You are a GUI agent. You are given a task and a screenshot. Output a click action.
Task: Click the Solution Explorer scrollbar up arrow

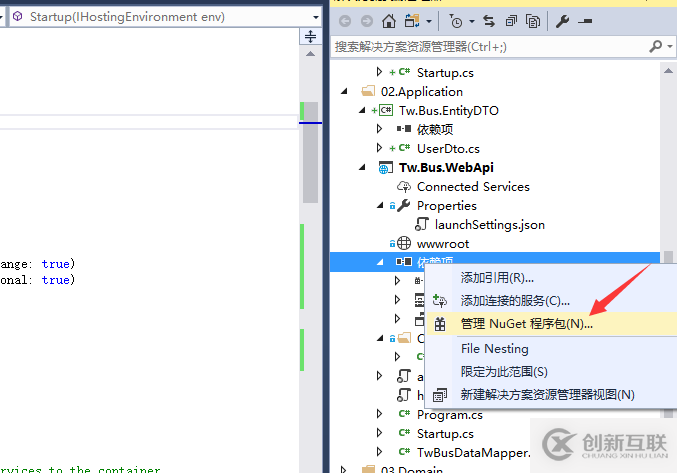(x=668, y=71)
